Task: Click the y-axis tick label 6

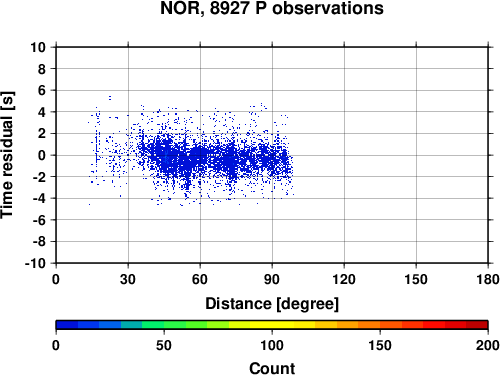Action: [x=42, y=90]
